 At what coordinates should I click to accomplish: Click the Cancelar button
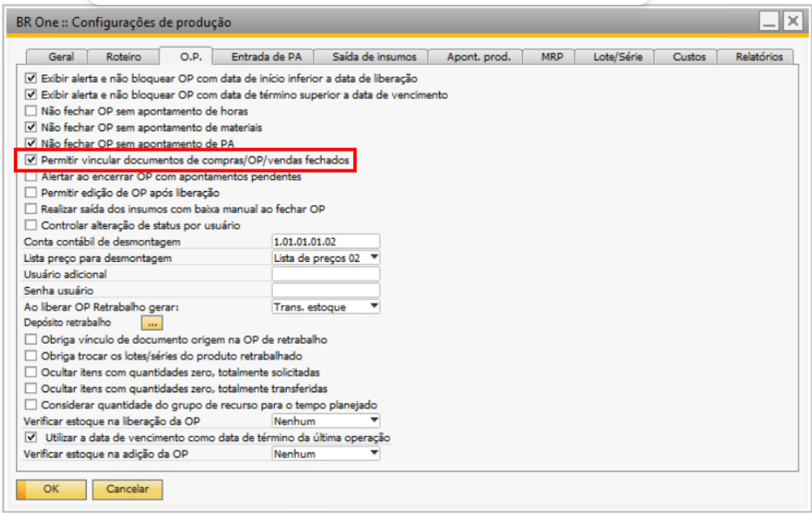127,489
